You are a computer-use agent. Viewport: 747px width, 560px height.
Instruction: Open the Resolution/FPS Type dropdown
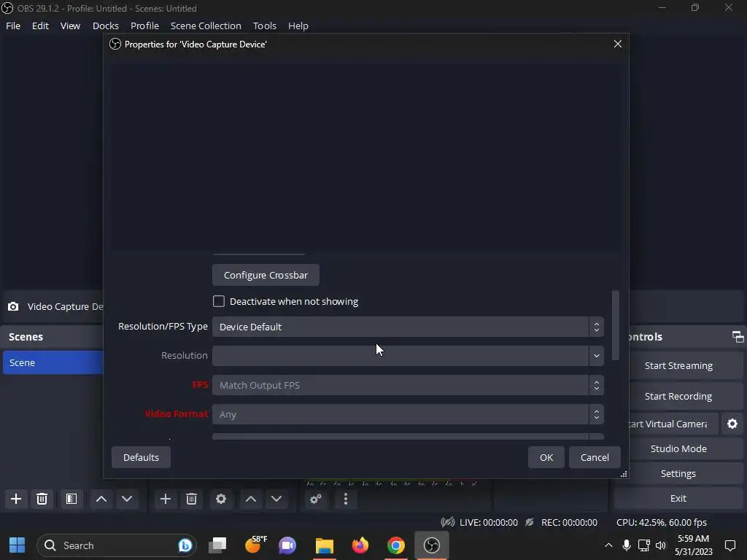[x=408, y=327]
